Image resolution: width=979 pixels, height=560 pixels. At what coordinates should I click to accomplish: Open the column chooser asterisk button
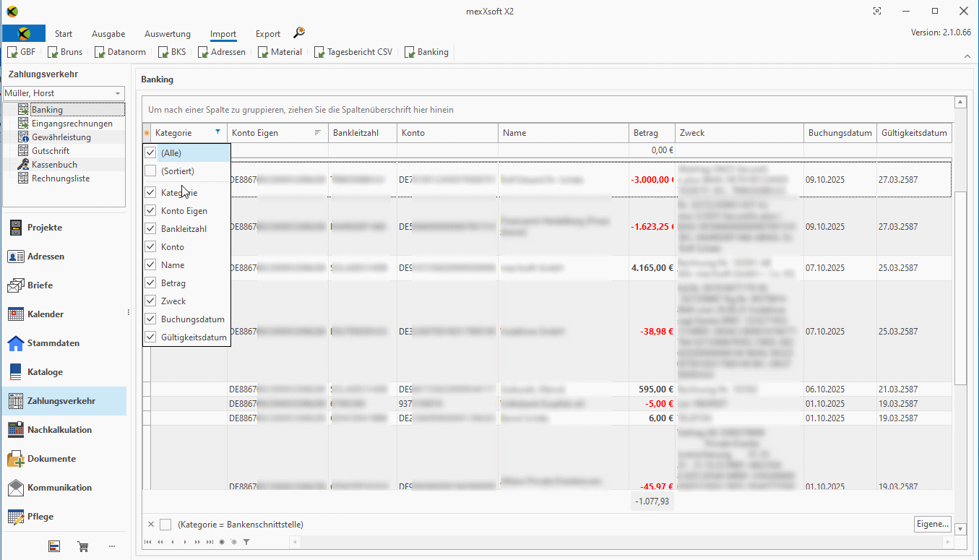tap(147, 133)
